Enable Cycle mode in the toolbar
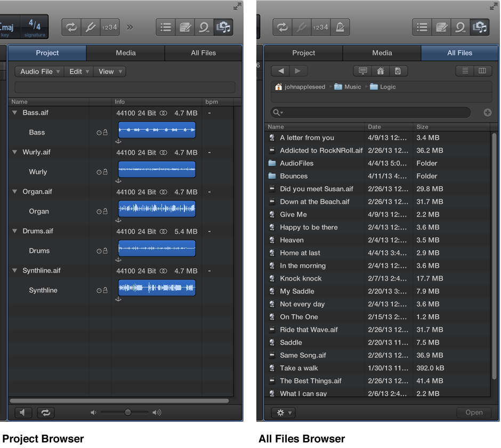Viewport: 501px width, 448px height. coord(70,27)
